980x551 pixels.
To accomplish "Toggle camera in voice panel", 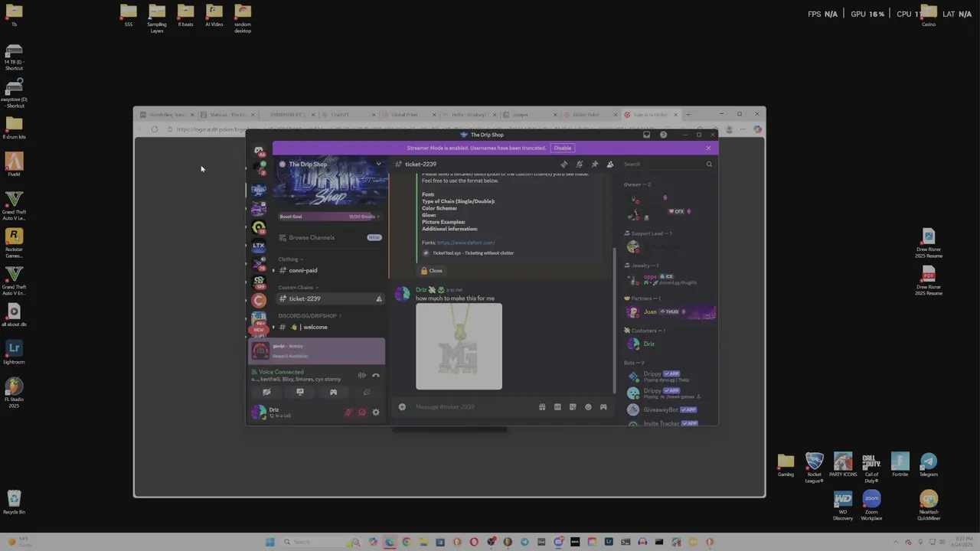I will coord(266,392).
